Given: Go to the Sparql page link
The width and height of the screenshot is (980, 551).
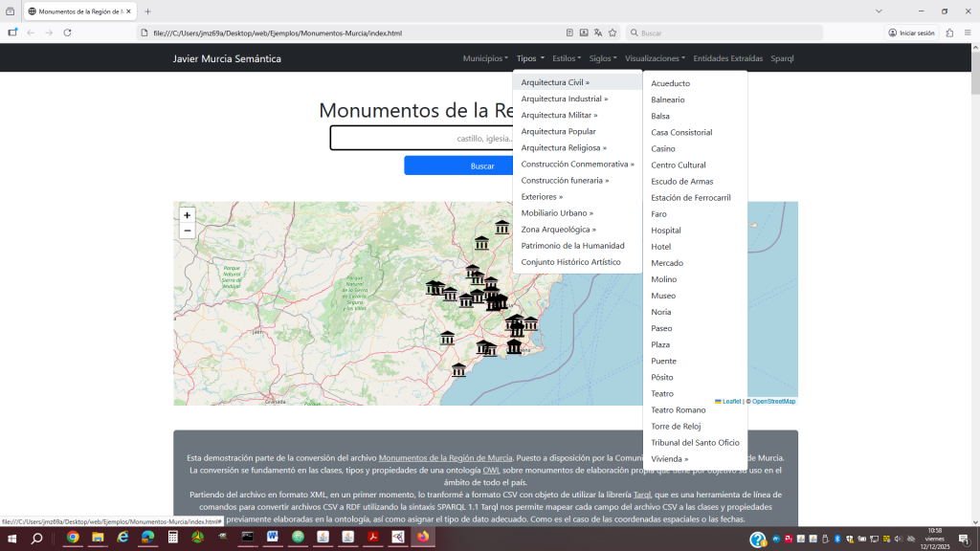Looking at the screenshot, I should [782, 58].
